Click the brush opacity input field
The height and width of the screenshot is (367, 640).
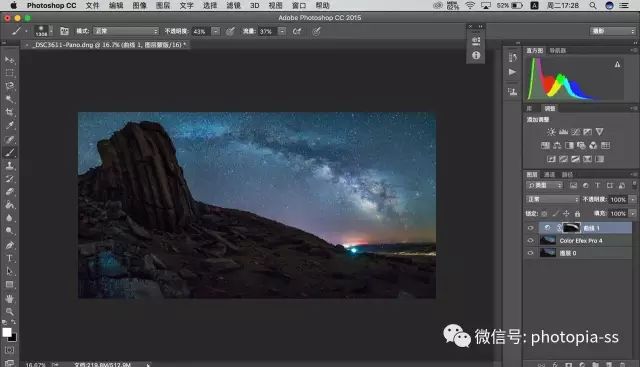(201, 31)
